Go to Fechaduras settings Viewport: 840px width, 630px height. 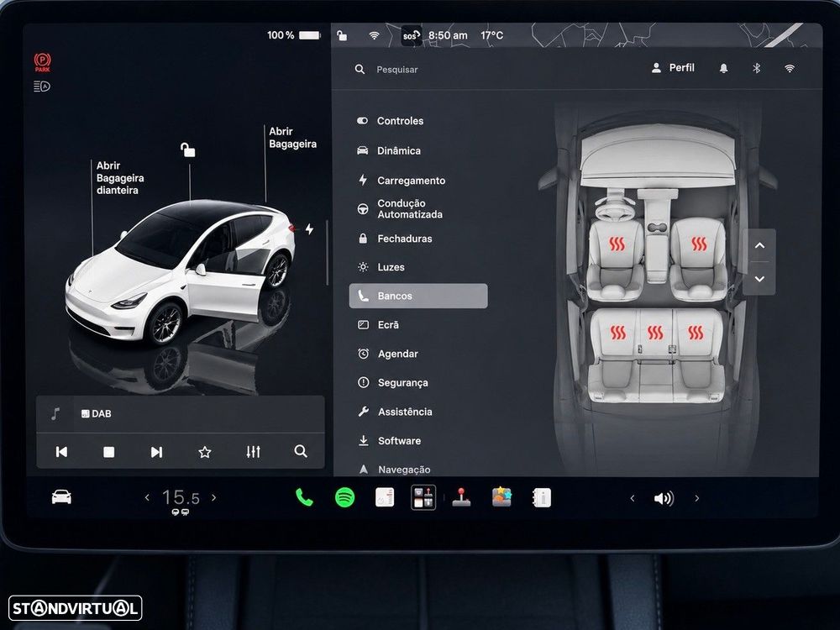coord(395,239)
